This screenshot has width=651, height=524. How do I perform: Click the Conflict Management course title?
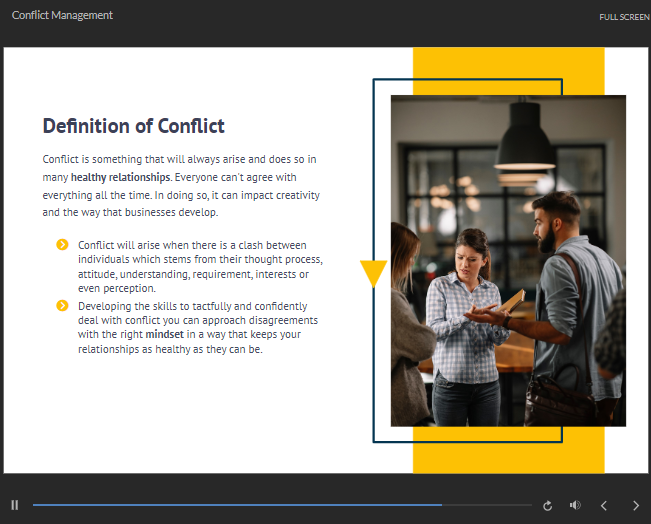point(62,15)
